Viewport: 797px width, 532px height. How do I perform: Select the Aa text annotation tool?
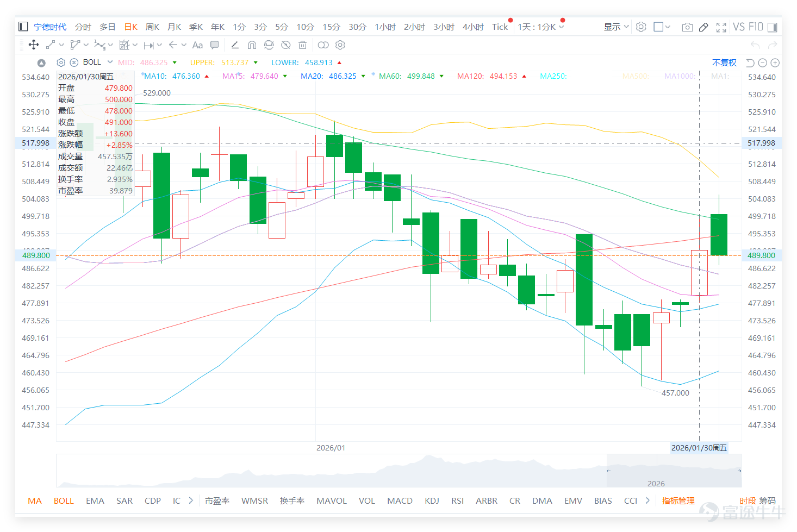197,45
